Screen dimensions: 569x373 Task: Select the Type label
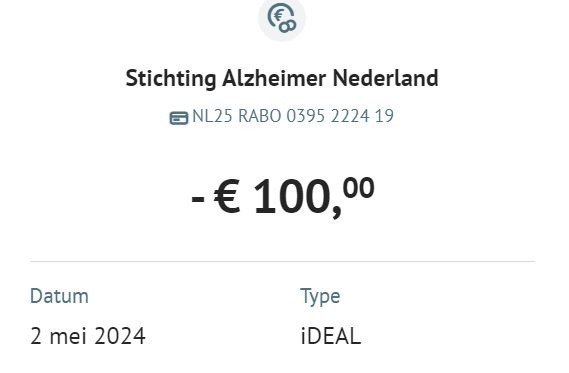click(320, 297)
